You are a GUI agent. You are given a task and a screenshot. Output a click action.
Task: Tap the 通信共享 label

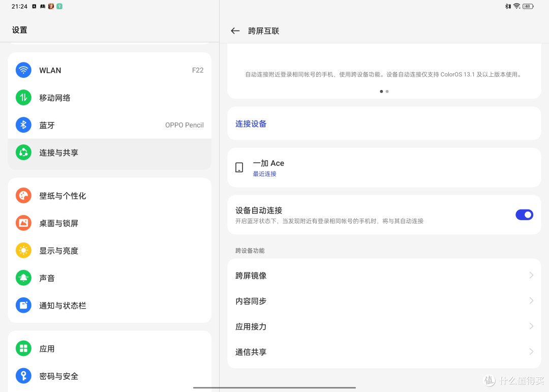tap(251, 352)
